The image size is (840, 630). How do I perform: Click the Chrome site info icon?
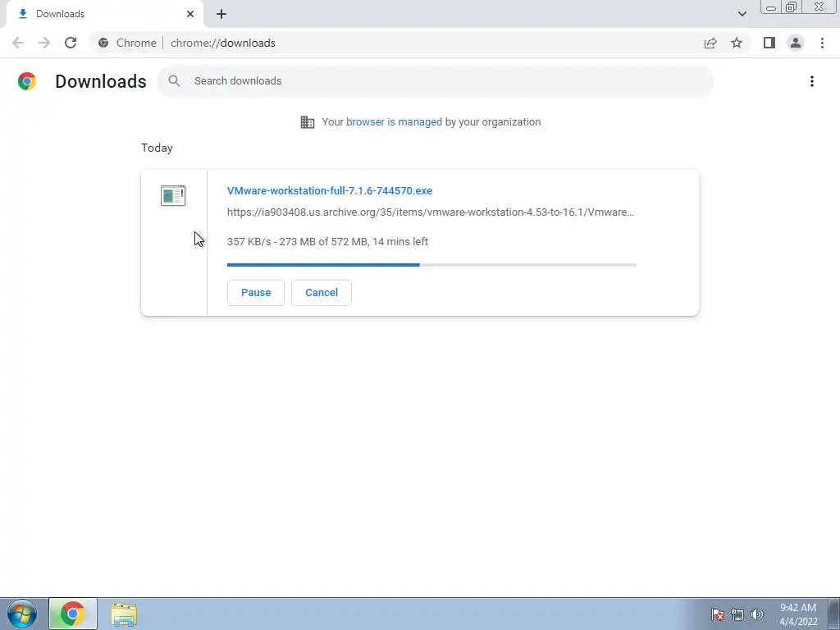103,43
